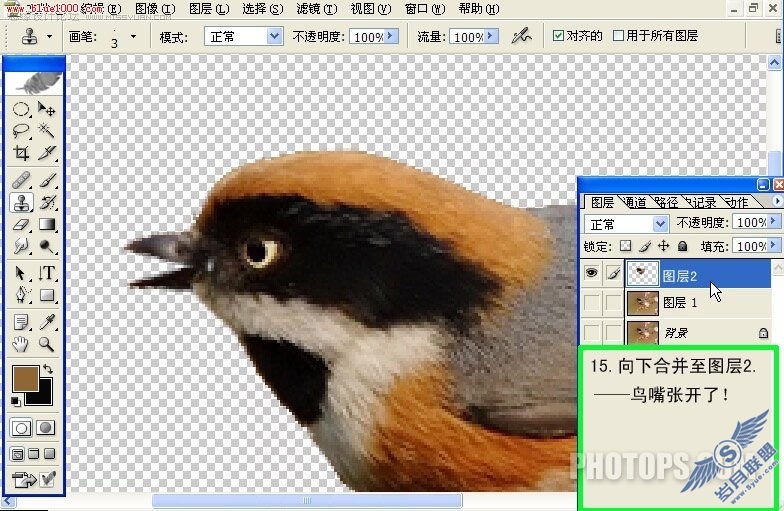
Task: Enable 用于所有图层 checkbox
Action: (618, 36)
